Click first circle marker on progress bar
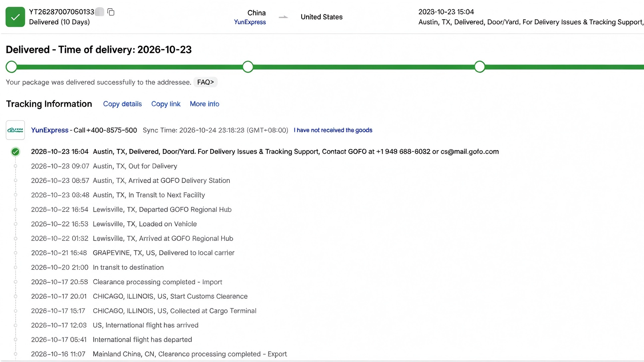 (x=12, y=67)
